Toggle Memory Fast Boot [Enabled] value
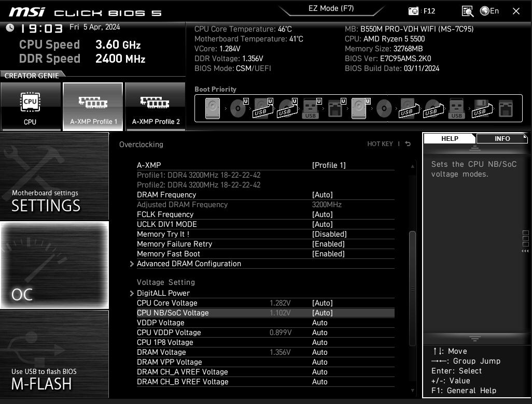Viewport: 532px width, 404px height. click(x=328, y=254)
